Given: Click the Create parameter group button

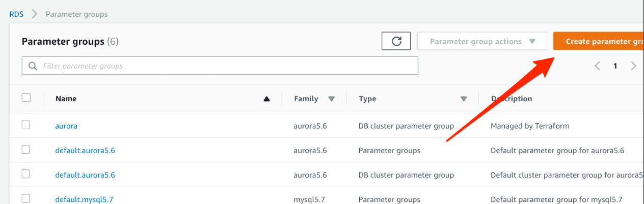Looking at the screenshot, I should pyautogui.click(x=599, y=41).
